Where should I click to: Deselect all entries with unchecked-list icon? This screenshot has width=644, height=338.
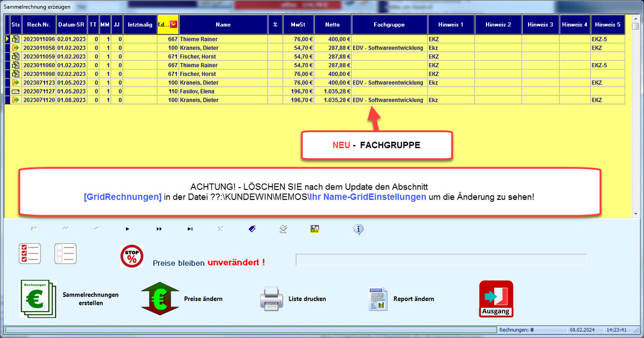[66, 254]
